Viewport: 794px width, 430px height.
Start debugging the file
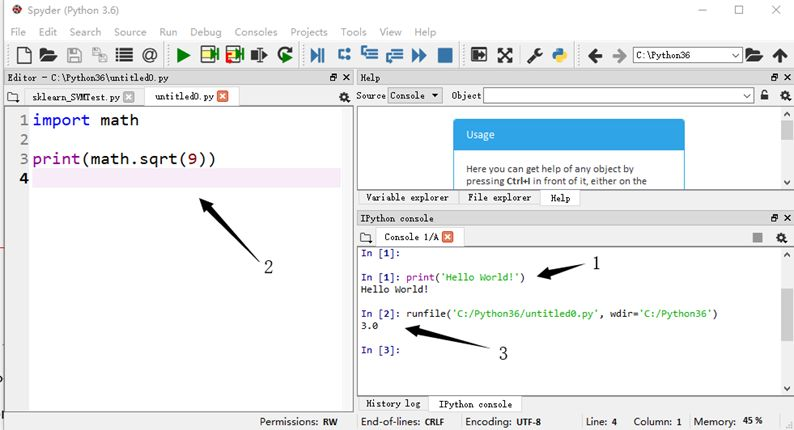click(317, 55)
